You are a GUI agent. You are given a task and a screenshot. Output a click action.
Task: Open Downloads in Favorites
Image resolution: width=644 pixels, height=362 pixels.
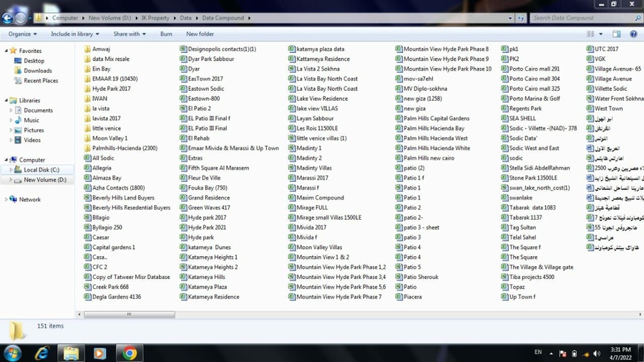pos(38,71)
